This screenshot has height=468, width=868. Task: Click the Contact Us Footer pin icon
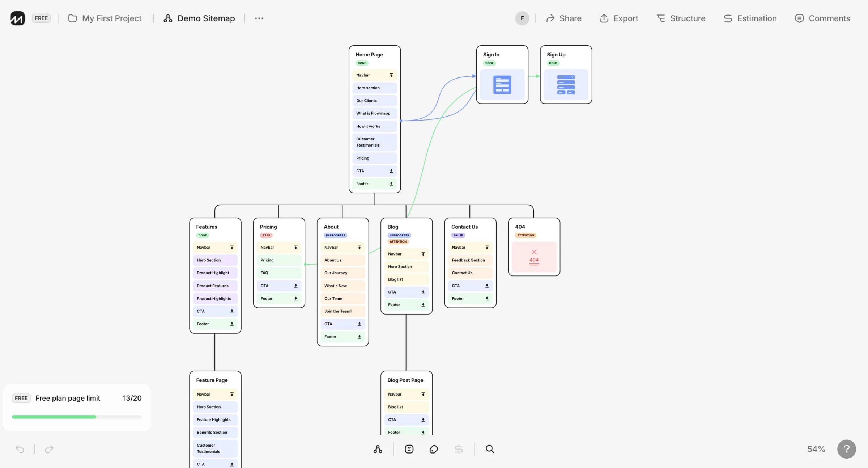(487, 299)
